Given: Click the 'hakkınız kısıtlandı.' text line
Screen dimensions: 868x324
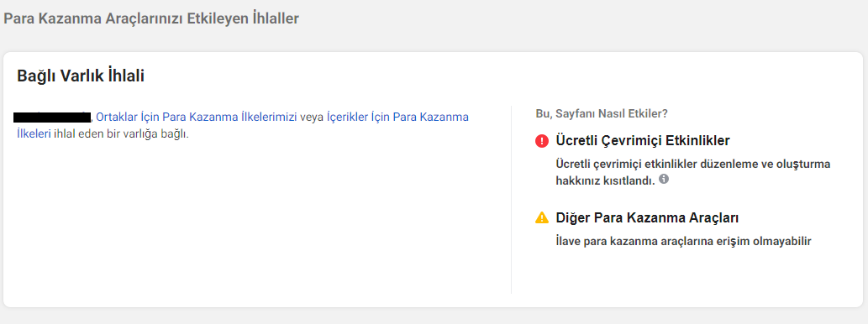Looking at the screenshot, I should [606, 180].
